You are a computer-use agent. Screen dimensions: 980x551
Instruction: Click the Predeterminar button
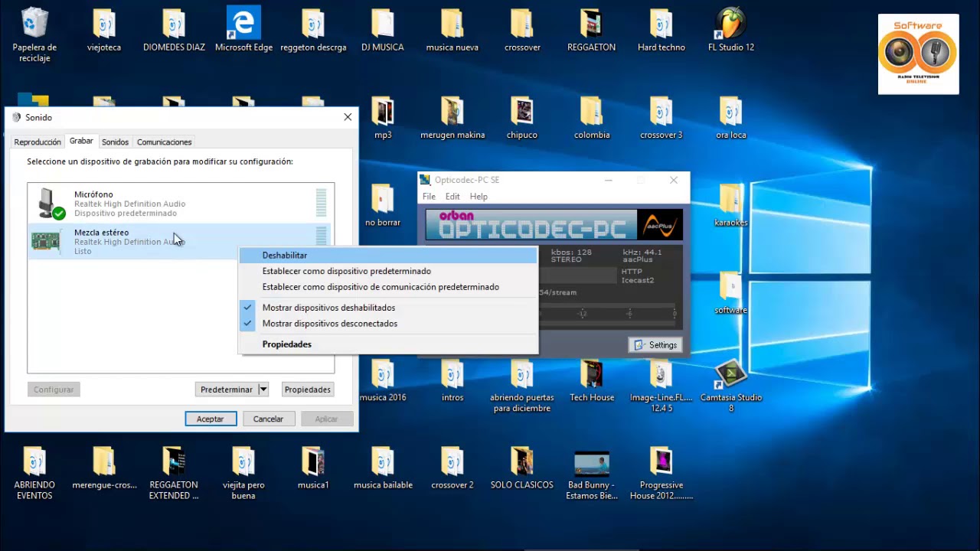click(227, 390)
